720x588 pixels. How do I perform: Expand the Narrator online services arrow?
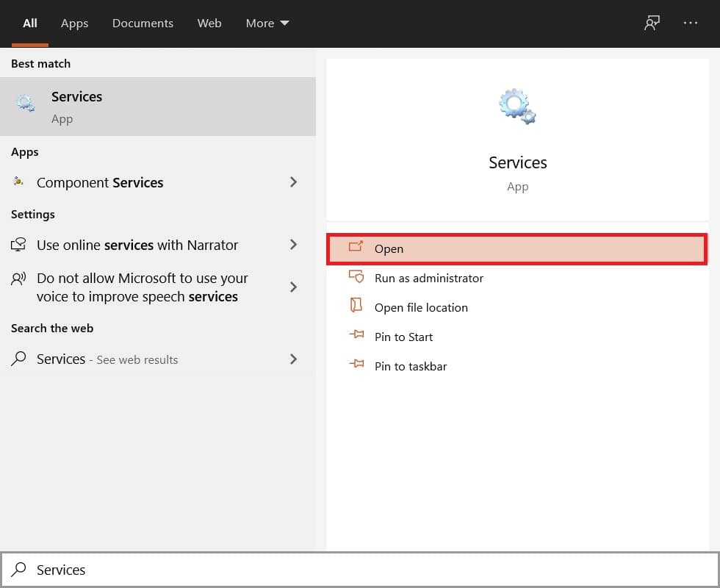point(294,245)
